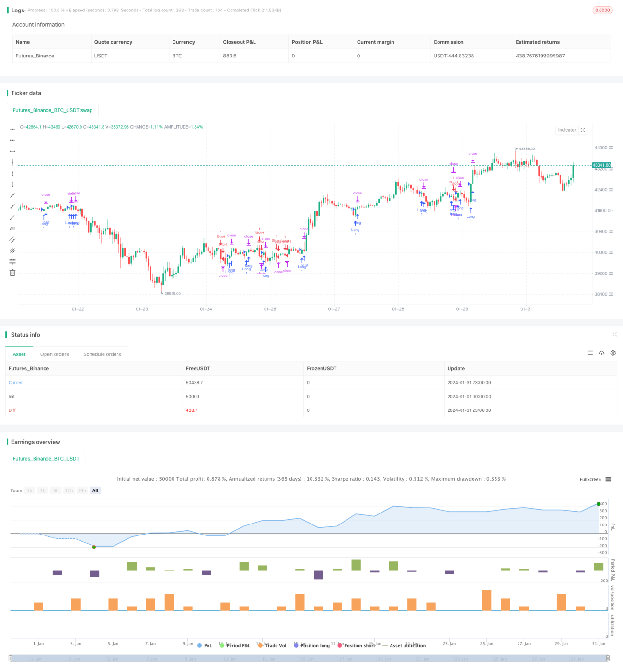The width and height of the screenshot is (623, 672).
Task: Switch to the Asset tab
Action: click(x=19, y=354)
